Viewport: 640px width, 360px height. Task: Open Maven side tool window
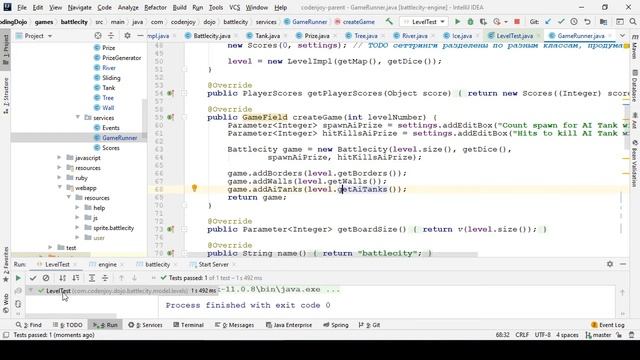pos(635,47)
